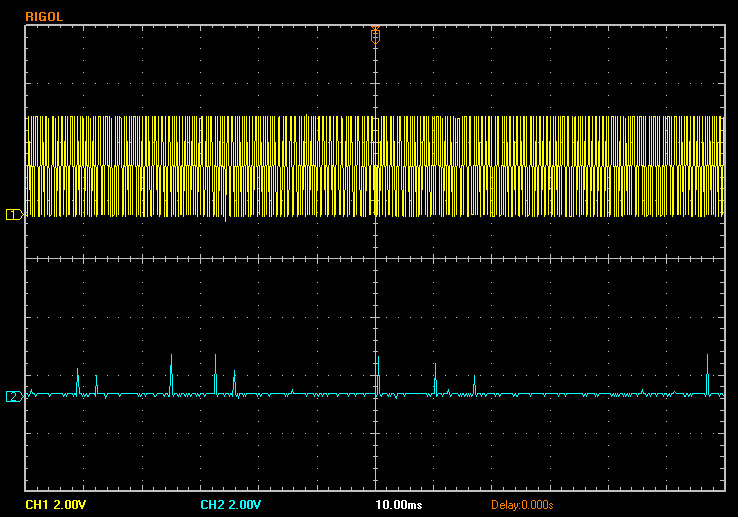Click the orange trigger position marker at top
Image resolution: width=738 pixels, height=517 pixels.
375,34
